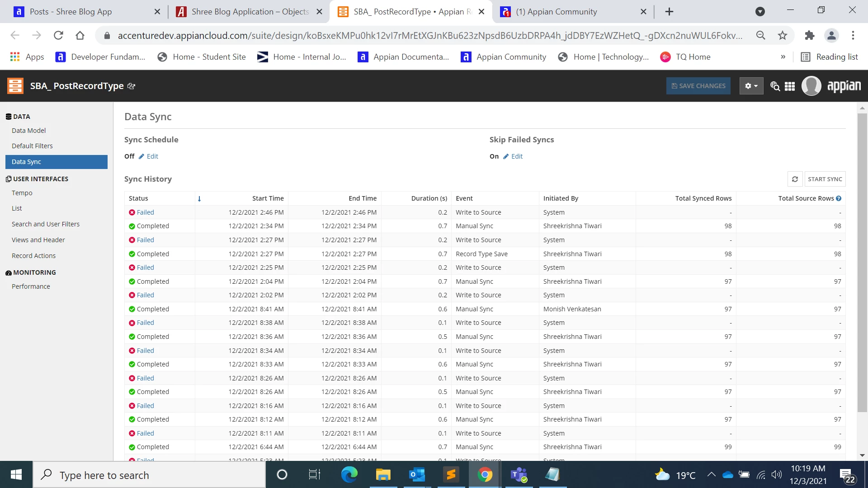Sort sync history by End Time column
This screenshot has width=868, height=488.
363,198
